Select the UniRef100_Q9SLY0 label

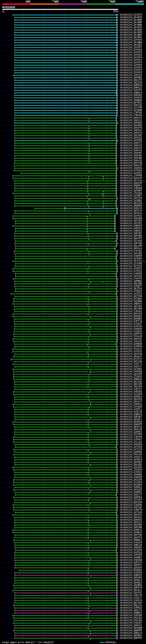click(131, 610)
